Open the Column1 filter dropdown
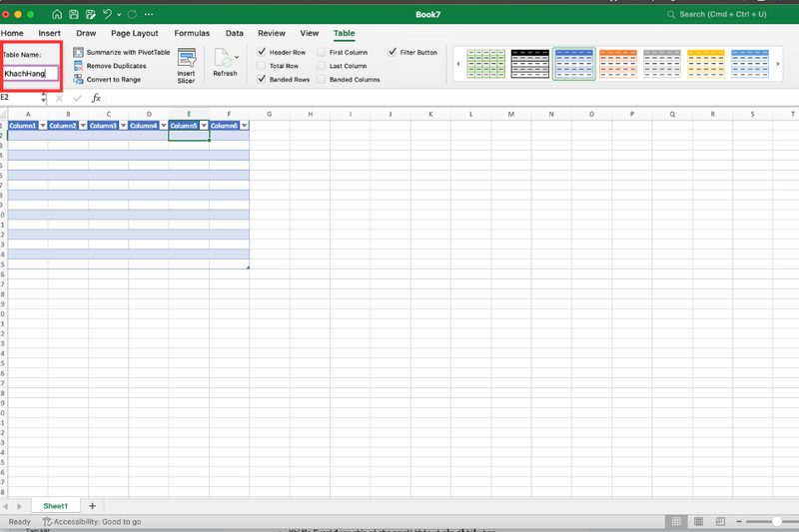The height and width of the screenshot is (532, 799). coord(43,125)
